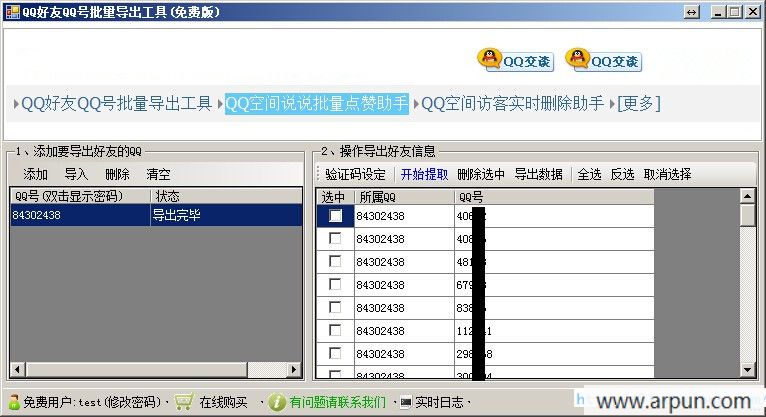Minimize the window

coord(718,12)
